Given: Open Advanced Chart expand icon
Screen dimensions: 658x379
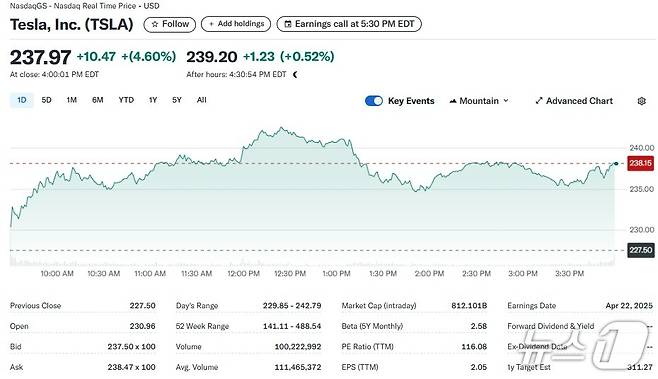Looking at the screenshot, I should (539, 101).
